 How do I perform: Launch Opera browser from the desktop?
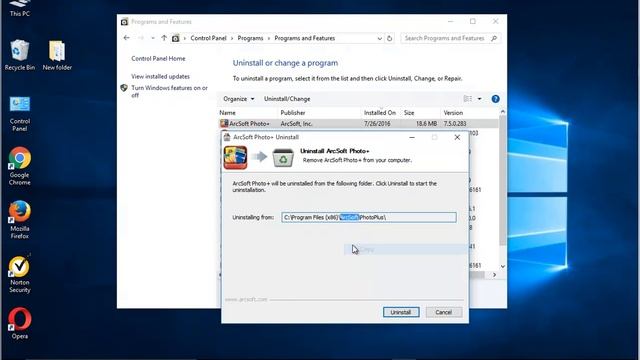(x=19, y=323)
